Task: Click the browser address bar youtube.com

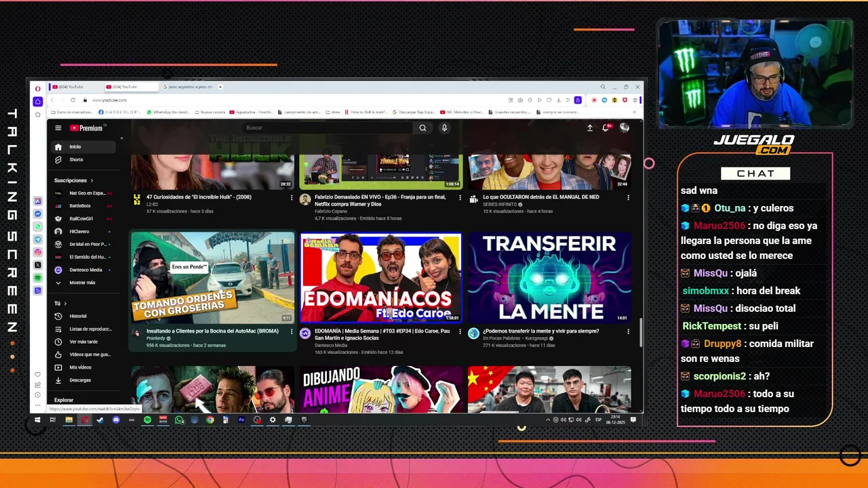Action: [x=110, y=100]
